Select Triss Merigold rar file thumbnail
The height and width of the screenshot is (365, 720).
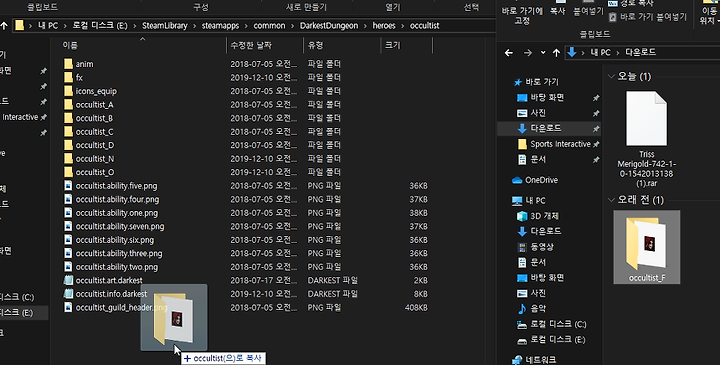647,119
